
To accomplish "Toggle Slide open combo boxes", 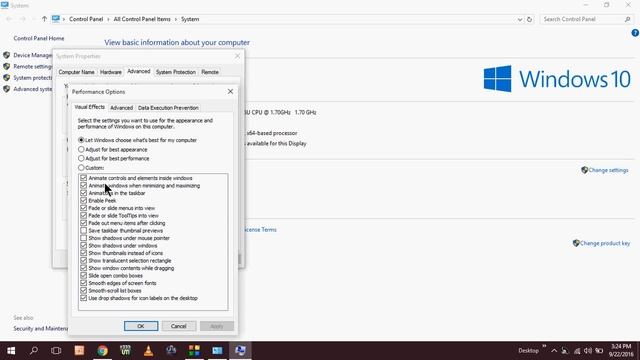I will (84, 276).
